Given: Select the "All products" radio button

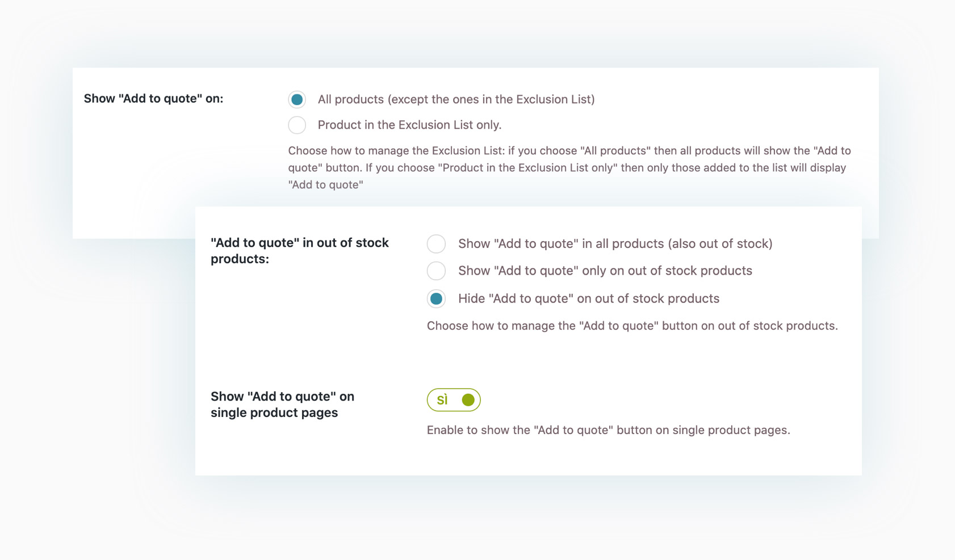Looking at the screenshot, I should click(x=297, y=100).
